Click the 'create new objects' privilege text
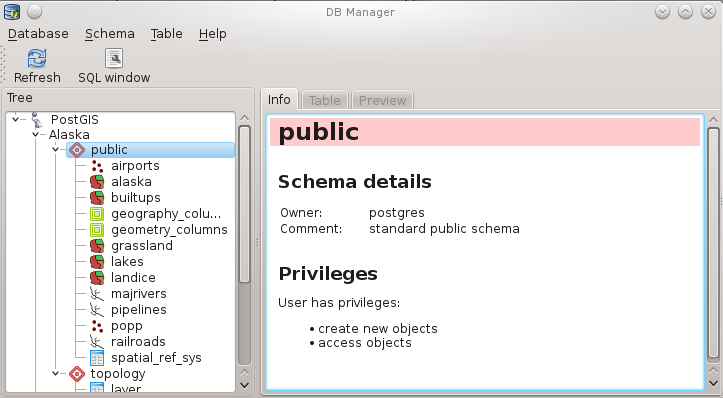 pyautogui.click(x=378, y=328)
